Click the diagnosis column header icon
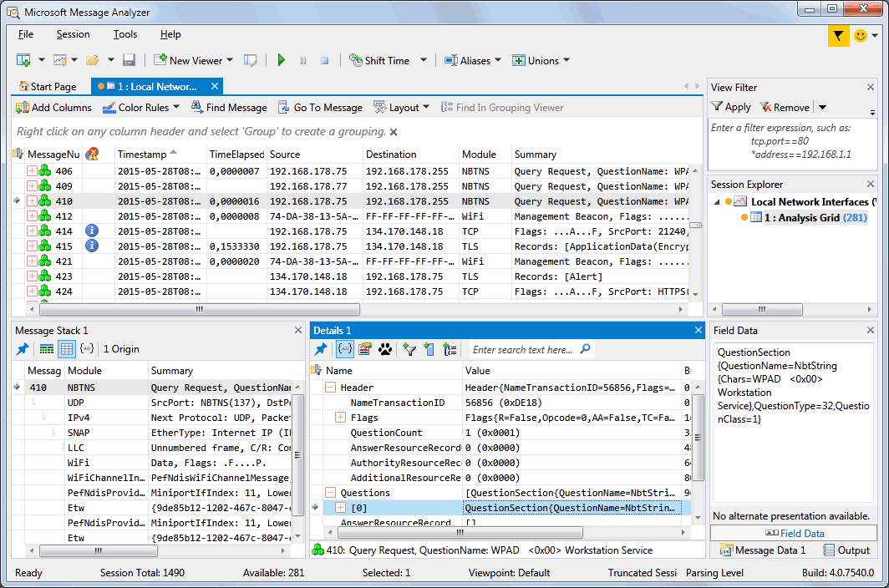Image resolution: width=889 pixels, height=588 pixels. (92, 154)
